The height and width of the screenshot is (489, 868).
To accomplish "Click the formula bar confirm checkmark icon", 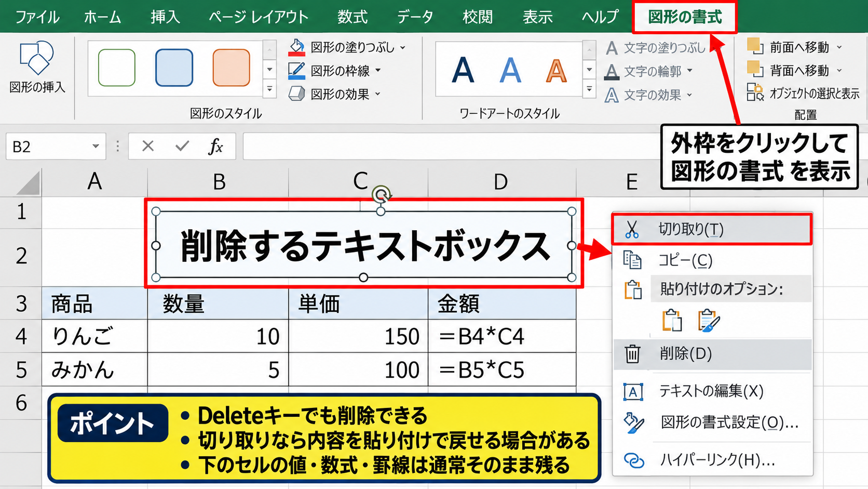I will pos(182,146).
